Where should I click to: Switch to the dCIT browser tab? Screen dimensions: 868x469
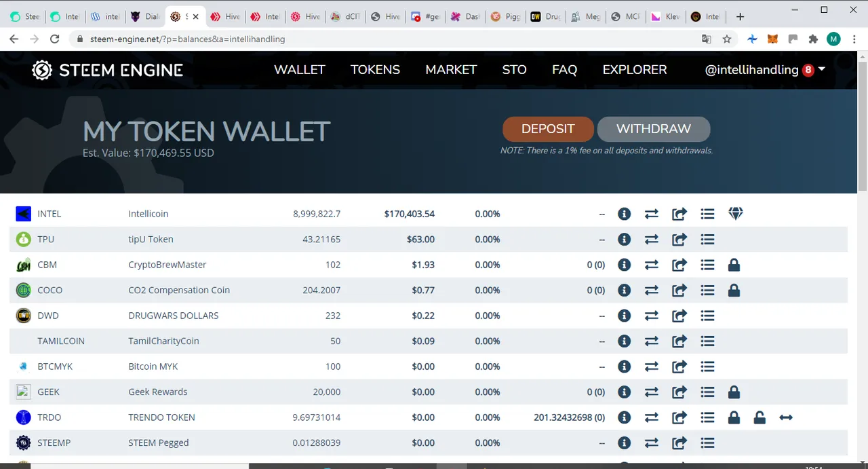(x=345, y=16)
